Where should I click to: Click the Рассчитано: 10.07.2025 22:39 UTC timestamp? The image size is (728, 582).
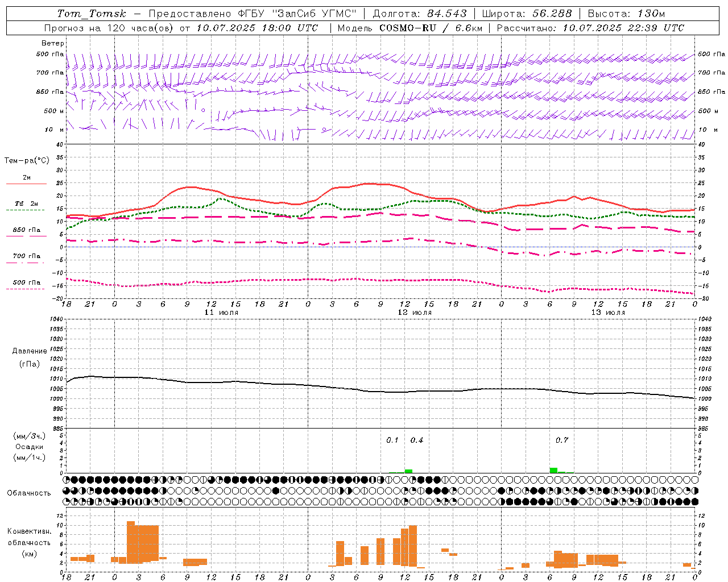(x=590, y=28)
